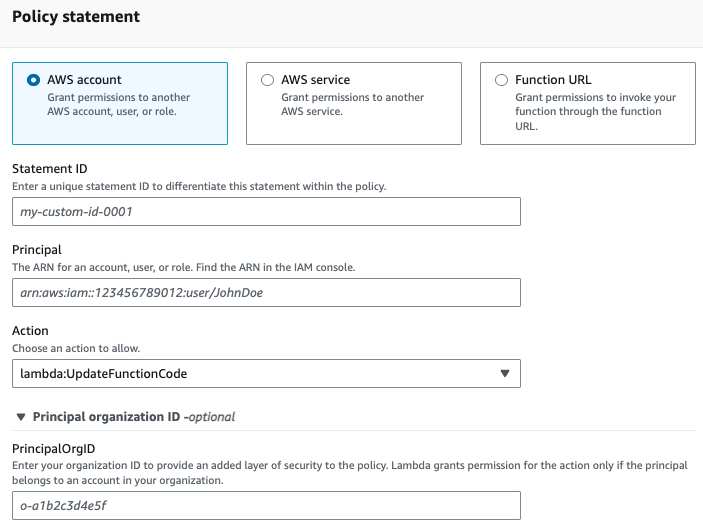703x531 pixels.
Task: Click the dropdown arrow in the Action field
Action: (x=503, y=374)
